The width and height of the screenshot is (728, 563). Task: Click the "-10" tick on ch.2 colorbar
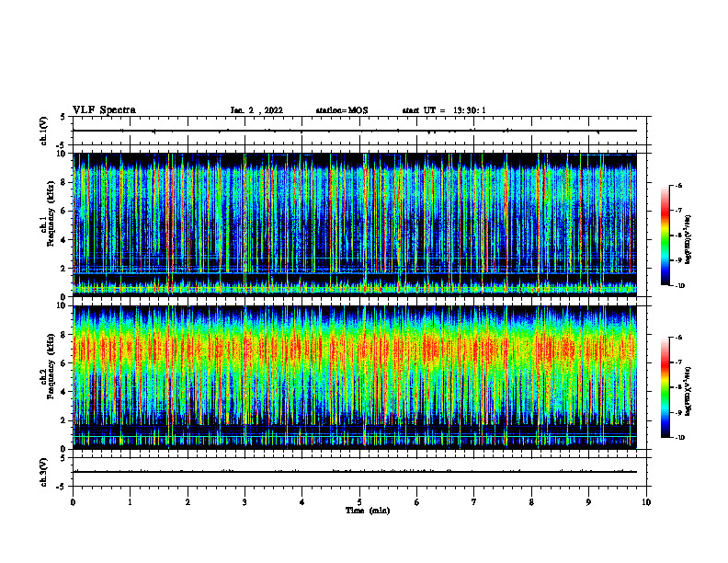[x=680, y=437]
